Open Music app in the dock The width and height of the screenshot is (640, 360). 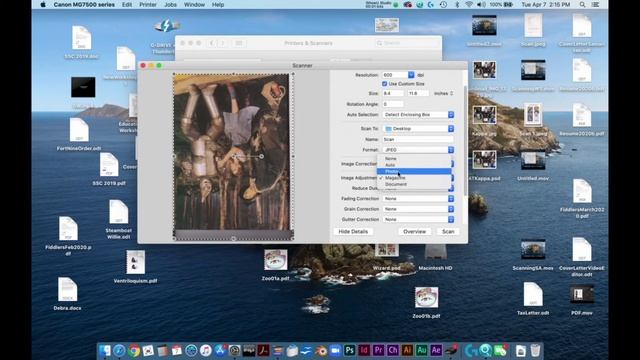tap(206, 350)
